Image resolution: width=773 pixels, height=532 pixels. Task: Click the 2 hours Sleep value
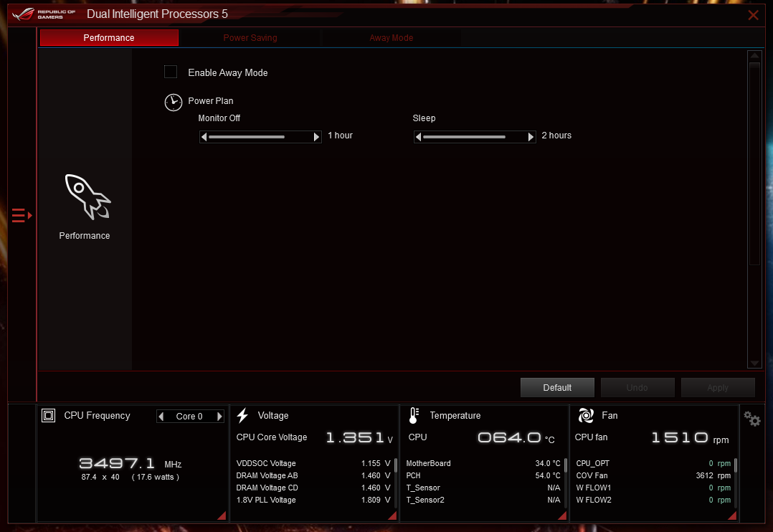click(x=556, y=136)
